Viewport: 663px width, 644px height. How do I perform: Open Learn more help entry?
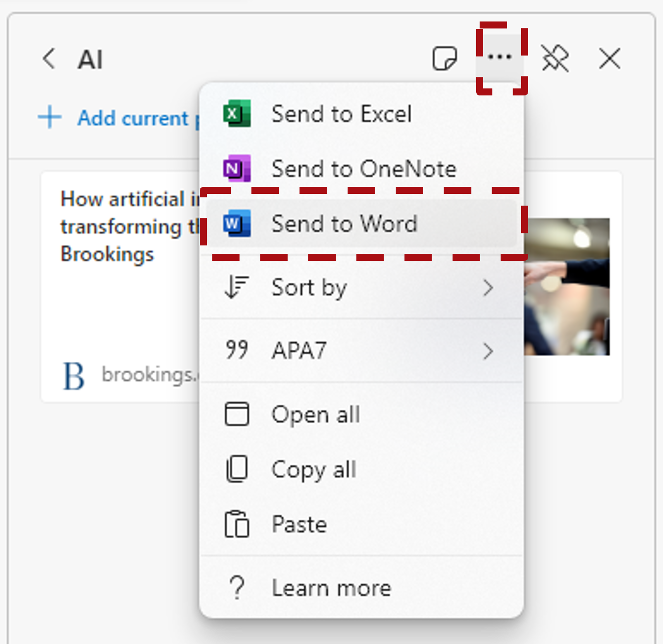coord(361,588)
